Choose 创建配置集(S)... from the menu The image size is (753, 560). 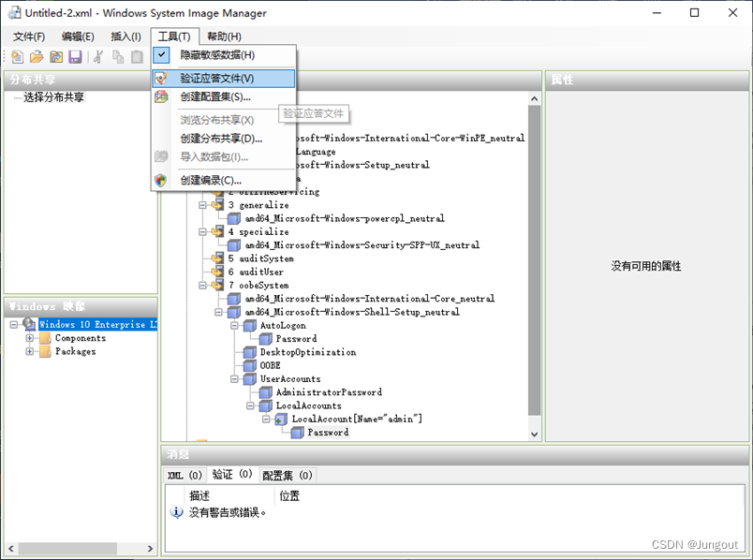(223, 97)
